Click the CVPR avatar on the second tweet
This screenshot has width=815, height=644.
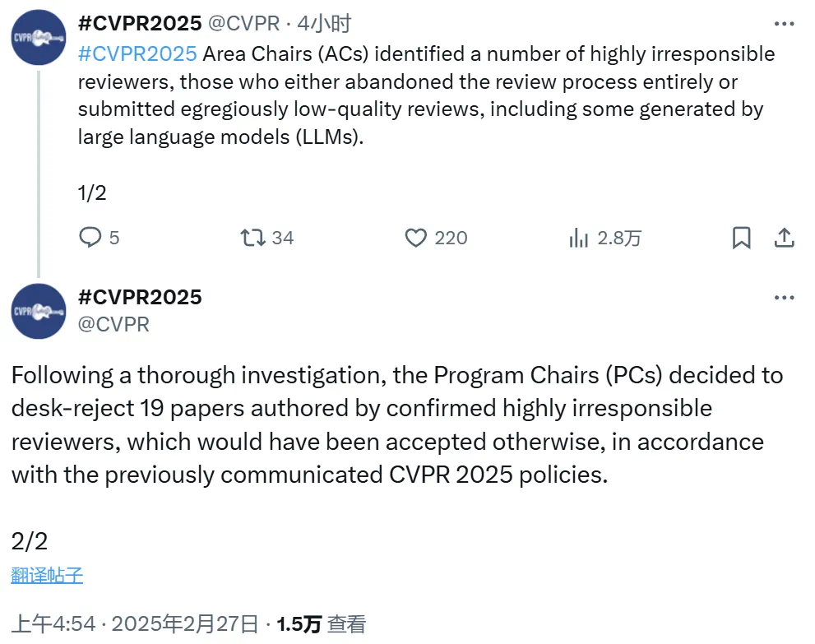coord(39,311)
